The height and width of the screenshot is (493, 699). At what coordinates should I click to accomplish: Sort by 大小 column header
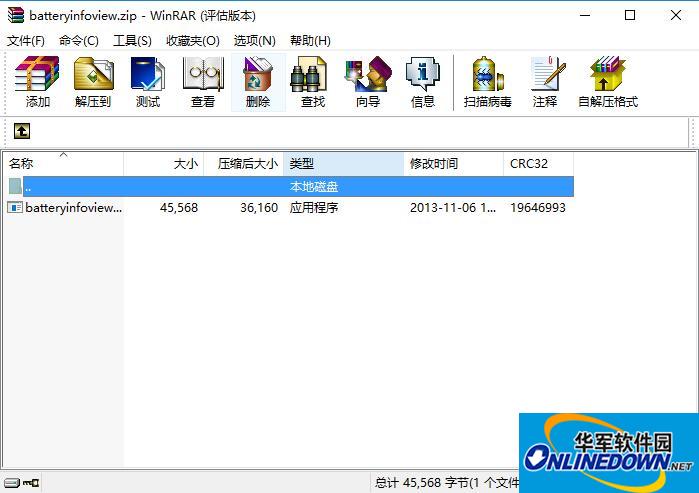164,164
